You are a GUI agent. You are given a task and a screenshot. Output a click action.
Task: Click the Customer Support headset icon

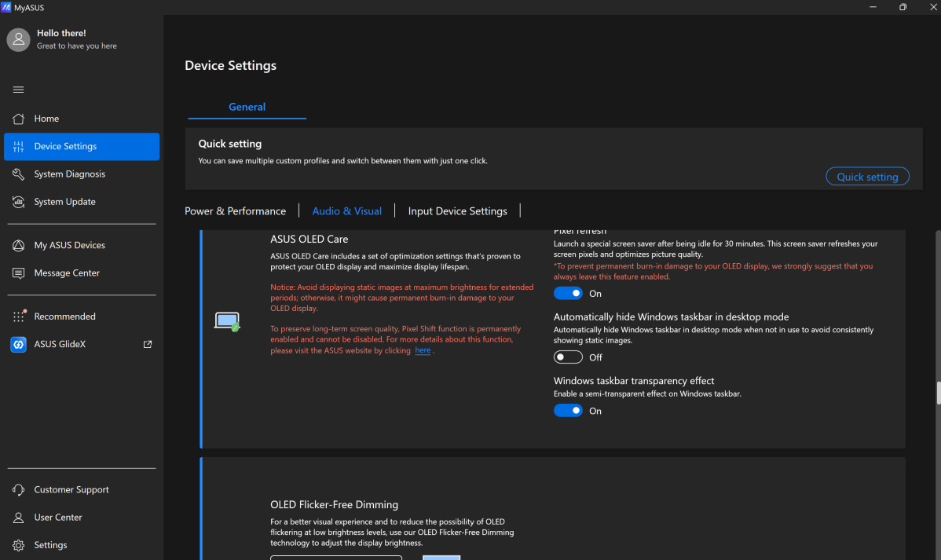(19, 490)
